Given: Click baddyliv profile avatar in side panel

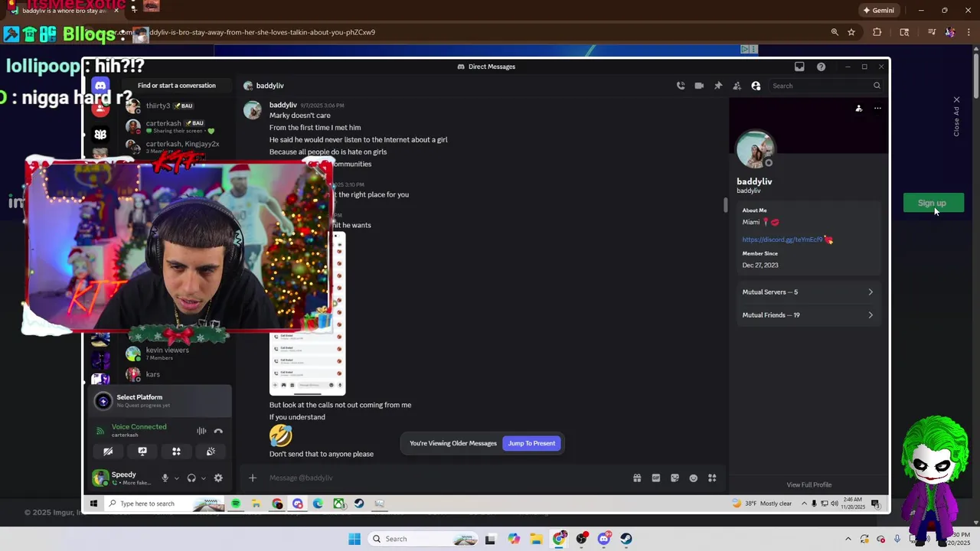Looking at the screenshot, I should pyautogui.click(x=755, y=149).
